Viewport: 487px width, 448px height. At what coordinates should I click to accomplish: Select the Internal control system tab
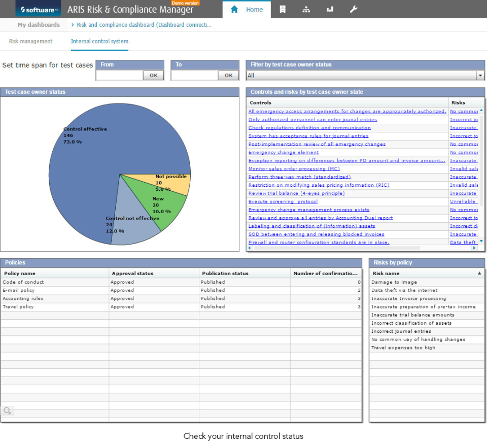99,42
